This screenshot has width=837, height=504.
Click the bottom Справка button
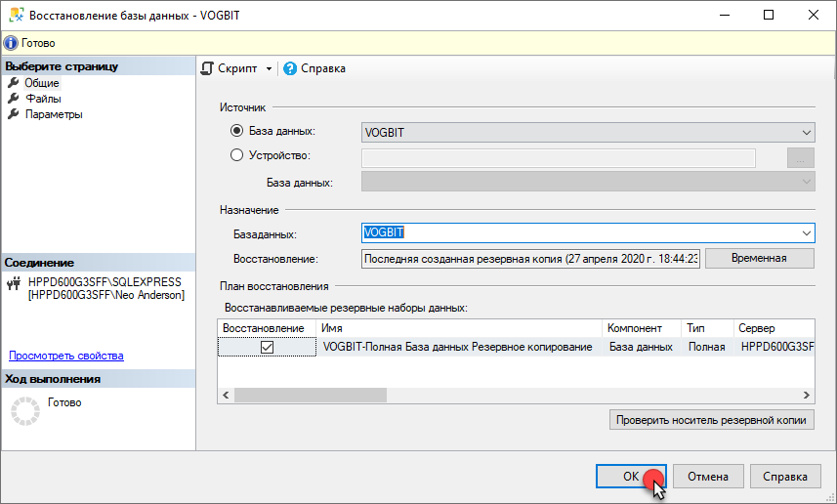tap(785, 477)
